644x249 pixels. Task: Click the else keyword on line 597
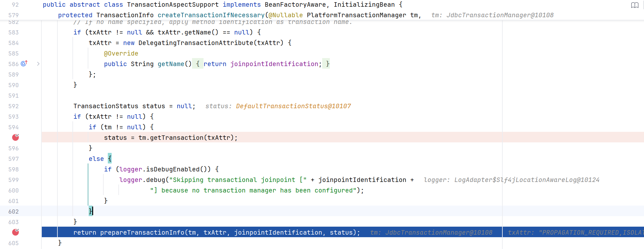96,159
